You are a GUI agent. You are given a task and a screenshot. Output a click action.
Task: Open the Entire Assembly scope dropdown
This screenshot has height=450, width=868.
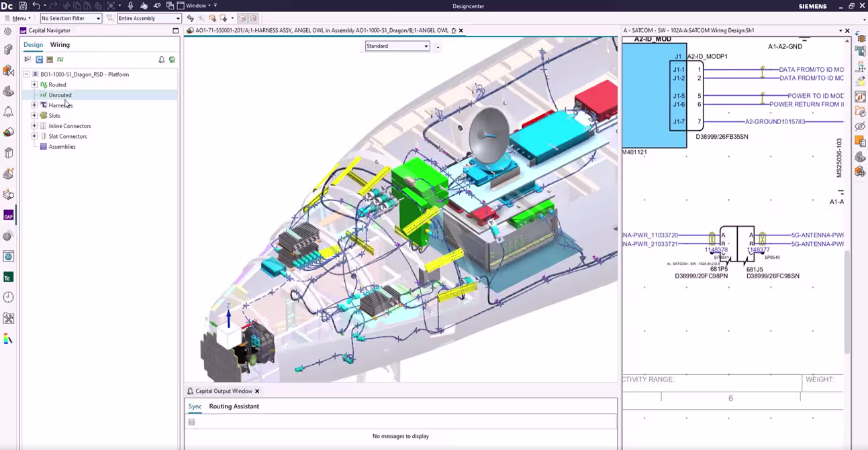point(149,18)
